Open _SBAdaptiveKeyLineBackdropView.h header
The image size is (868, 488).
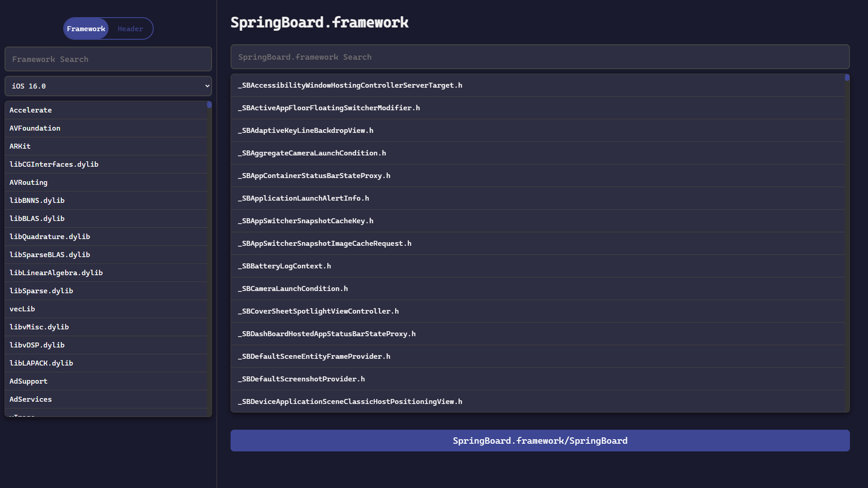tap(538, 131)
